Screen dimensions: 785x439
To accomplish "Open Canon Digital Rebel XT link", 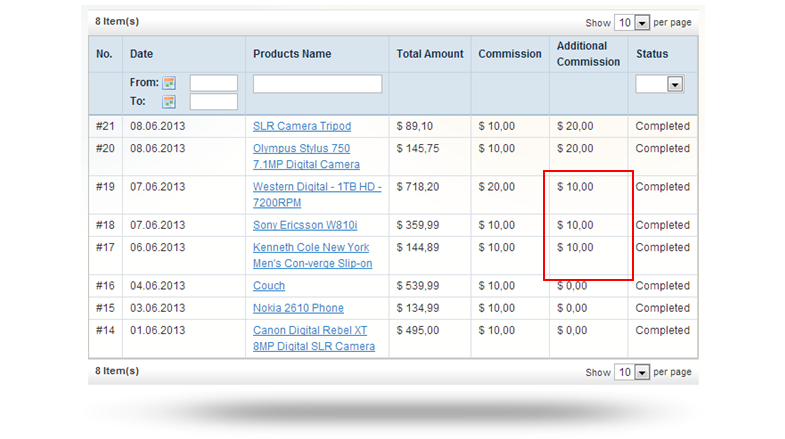I will coord(314,338).
